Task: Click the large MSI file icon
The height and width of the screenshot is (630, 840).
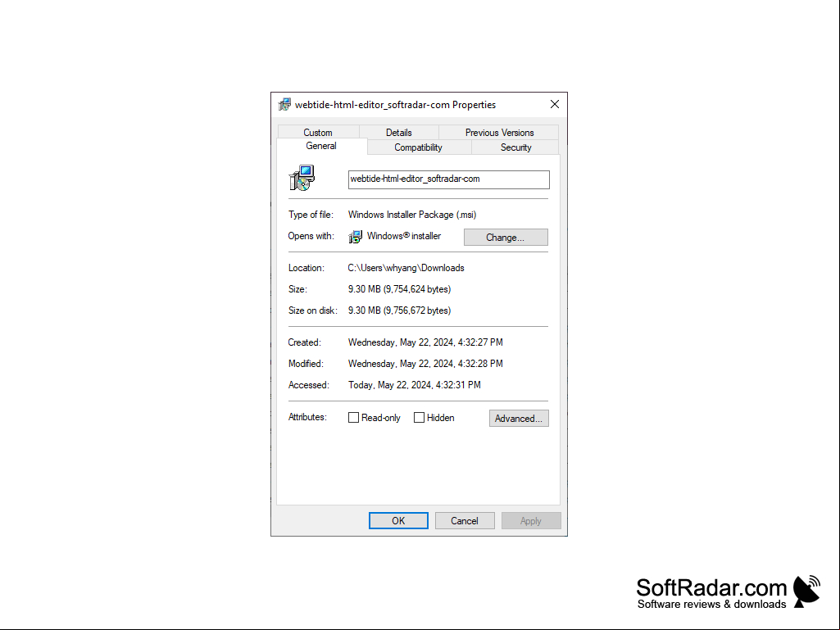Action: 302,178
